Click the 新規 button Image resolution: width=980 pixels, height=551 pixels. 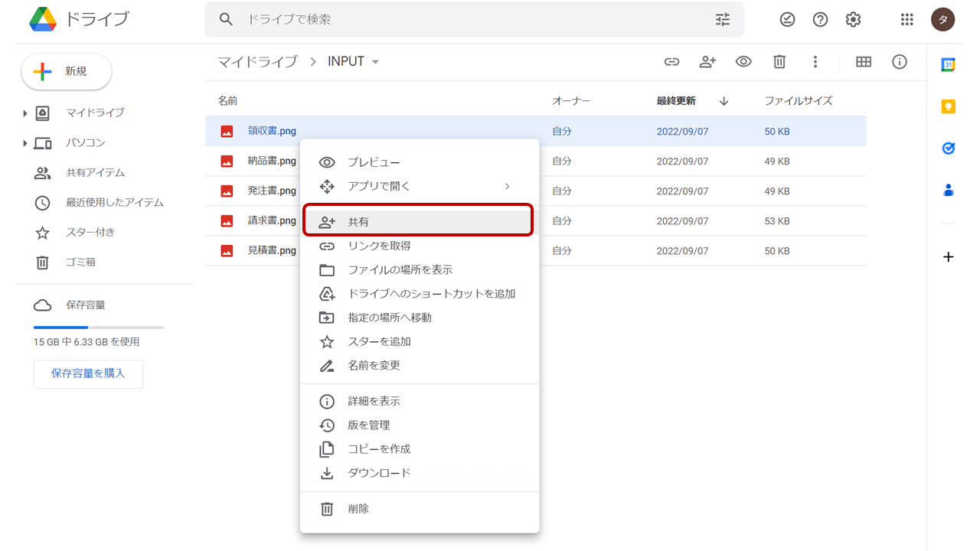pyautogui.click(x=67, y=71)
